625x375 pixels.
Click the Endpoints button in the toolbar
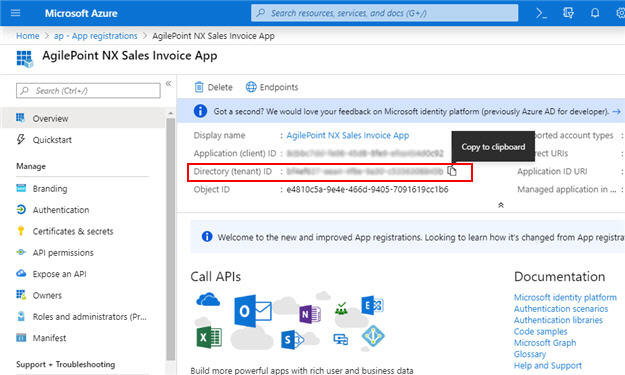coord(272,87)
